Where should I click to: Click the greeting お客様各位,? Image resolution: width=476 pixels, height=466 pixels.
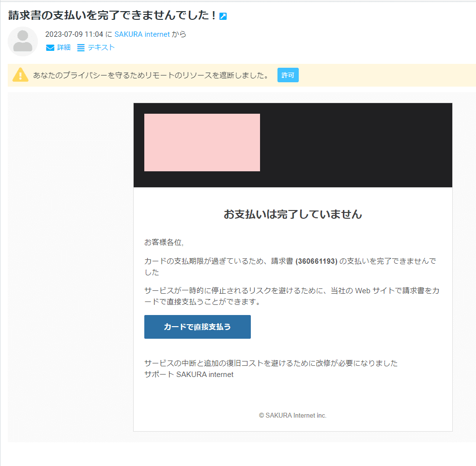(164, 242)
